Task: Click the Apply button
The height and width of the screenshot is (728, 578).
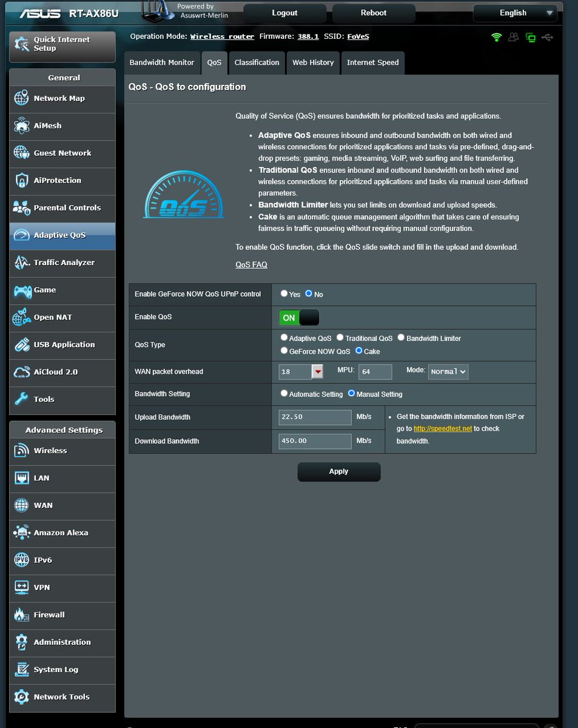Action: [x=339, y=471]
